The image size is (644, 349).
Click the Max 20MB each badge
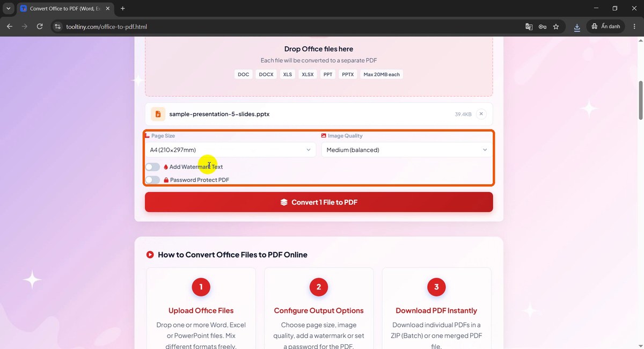coord(382,75)
